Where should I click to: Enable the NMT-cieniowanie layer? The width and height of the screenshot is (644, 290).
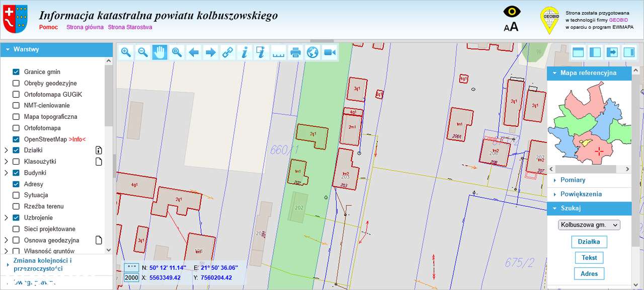pyautogui.click(x=16, y=105)
